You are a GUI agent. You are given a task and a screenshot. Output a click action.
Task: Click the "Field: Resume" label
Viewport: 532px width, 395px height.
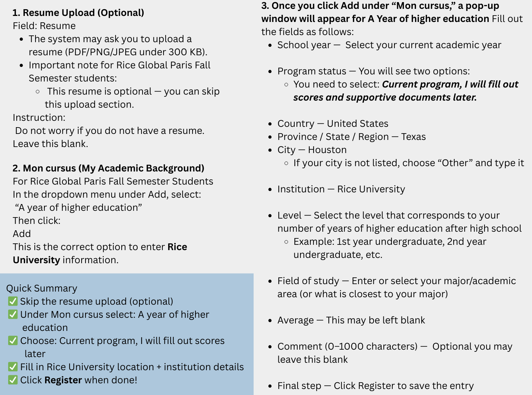[44, 26]
